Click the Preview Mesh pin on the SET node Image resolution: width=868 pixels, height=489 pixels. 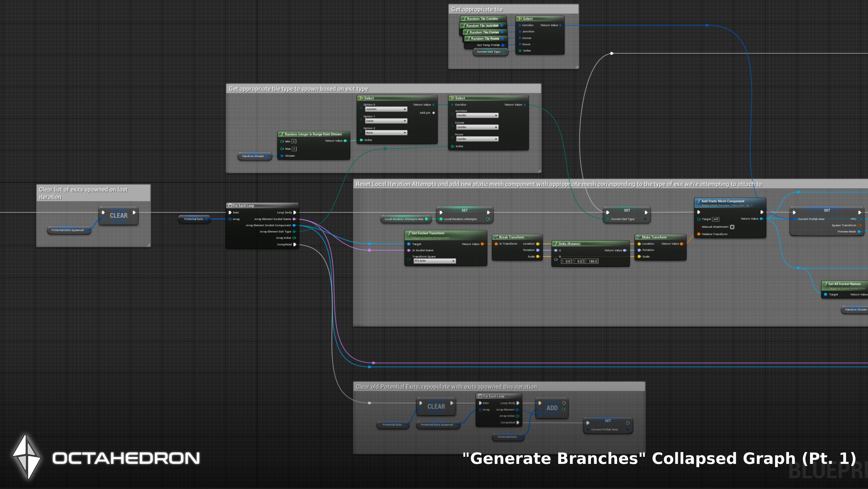pos(859,231)
